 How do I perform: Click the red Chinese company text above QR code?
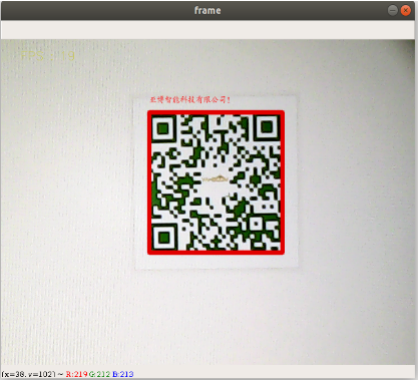click(190, 99)
